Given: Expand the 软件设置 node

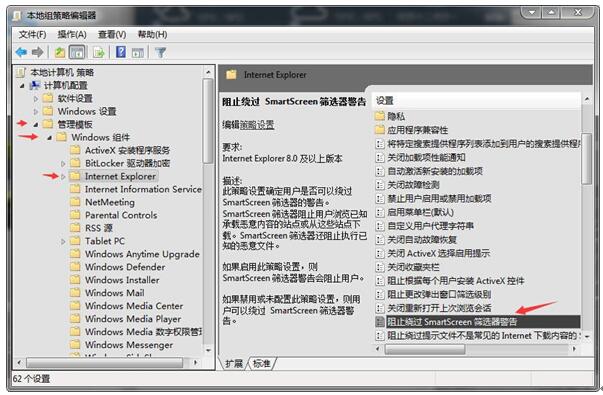Looking at the screenshot, I should 36,99.
